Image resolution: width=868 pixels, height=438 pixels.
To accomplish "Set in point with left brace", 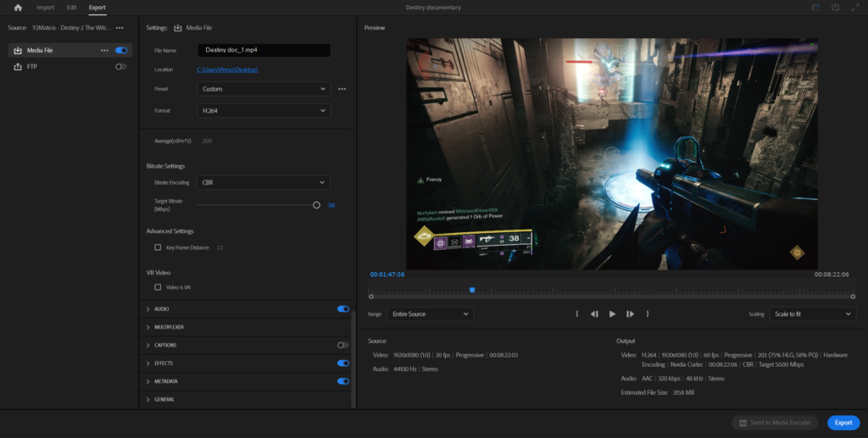I will coord(576,314).
